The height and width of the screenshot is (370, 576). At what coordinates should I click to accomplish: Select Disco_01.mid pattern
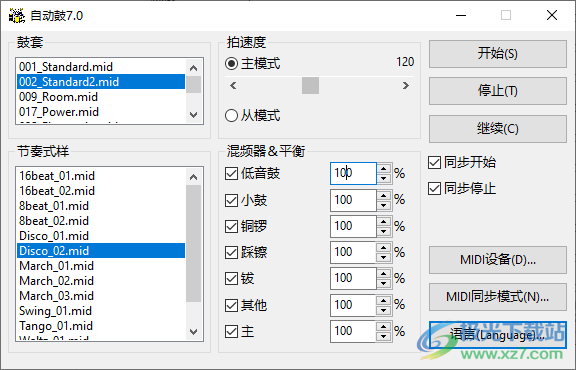coord(101,236)
